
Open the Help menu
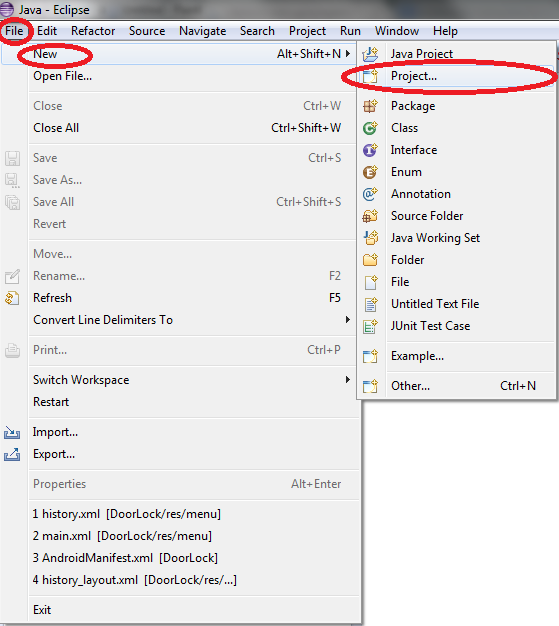445,31
